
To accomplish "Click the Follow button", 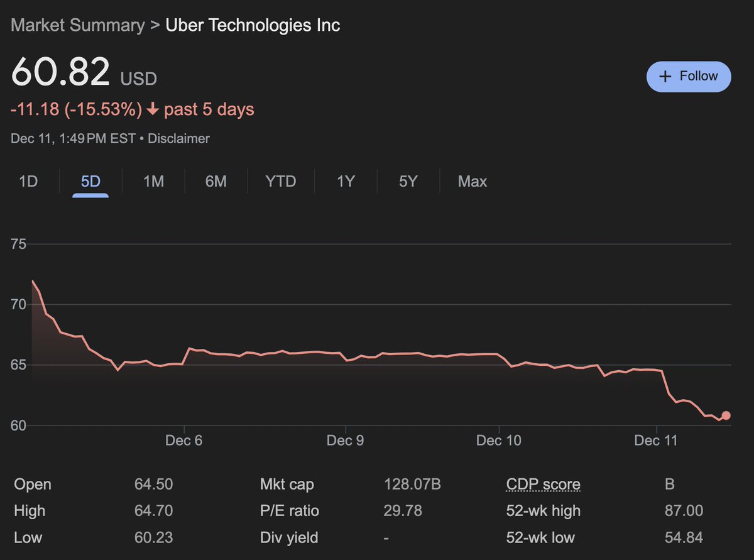I will point(689,76).
